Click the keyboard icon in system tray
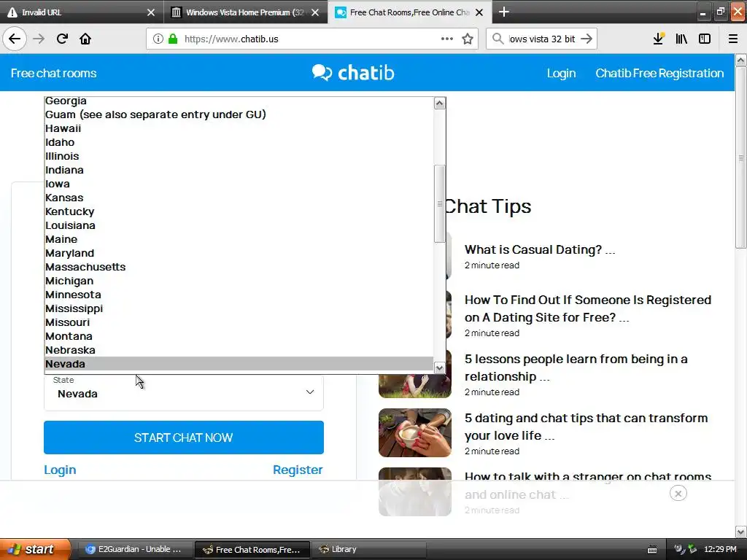 [x=652, y=550]
